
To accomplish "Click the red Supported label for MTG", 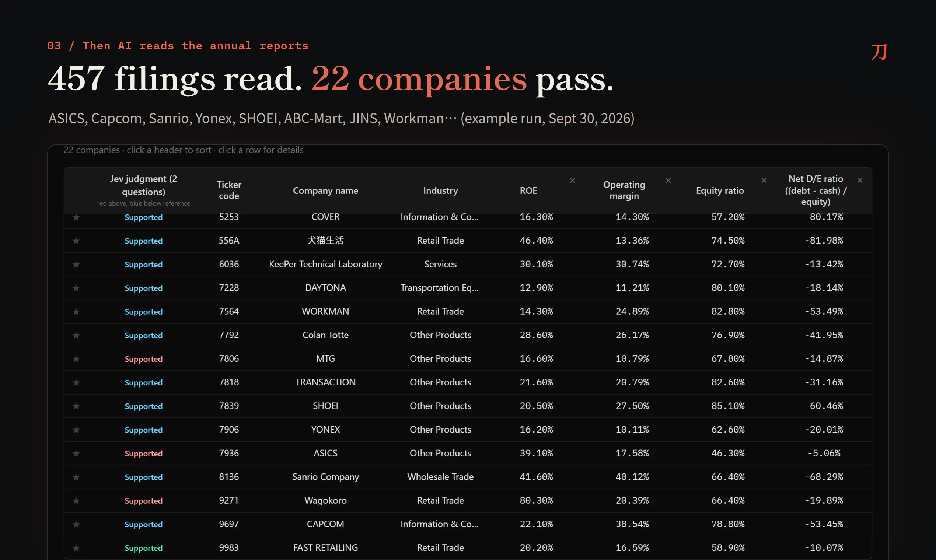I will pos(143,359).
